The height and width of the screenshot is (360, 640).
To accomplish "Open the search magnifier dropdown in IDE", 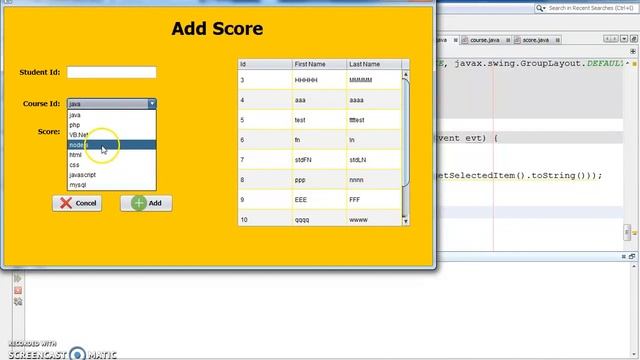I will click(x=540, y=8).
